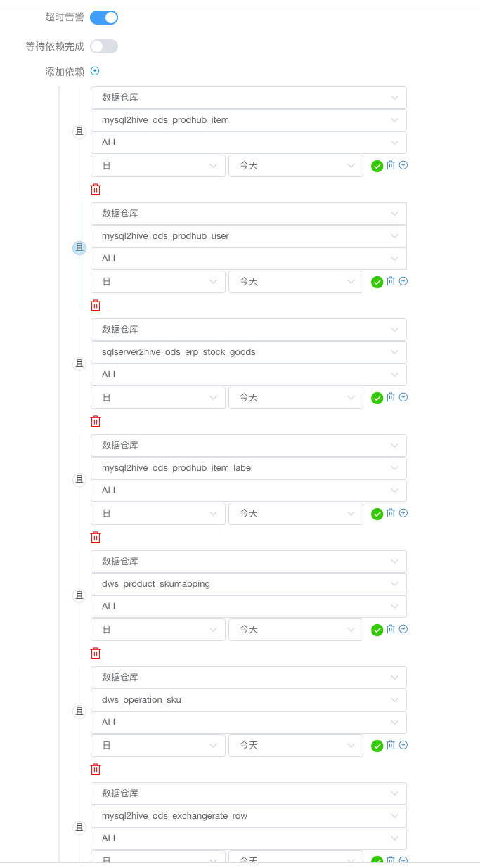Click the 且 operator beside dws_operation_sku
The image size is (480, 868).
pyautogui.click(x=79, y=711)
